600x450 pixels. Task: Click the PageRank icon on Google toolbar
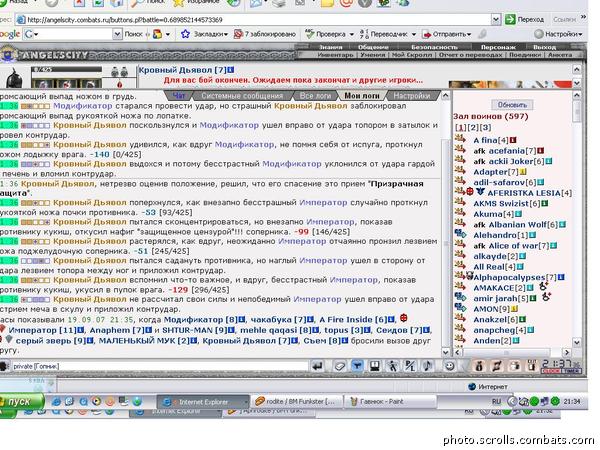coord(157,34)
